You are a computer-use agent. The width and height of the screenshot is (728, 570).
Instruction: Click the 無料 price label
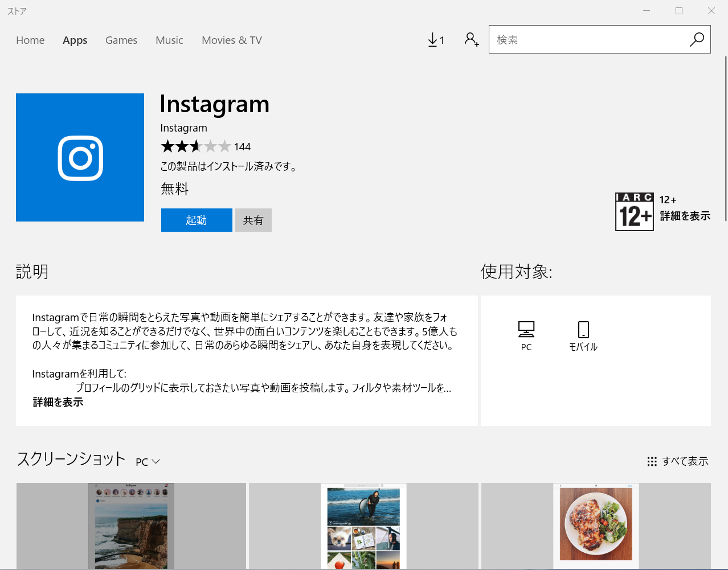click(x=174, y=188)
